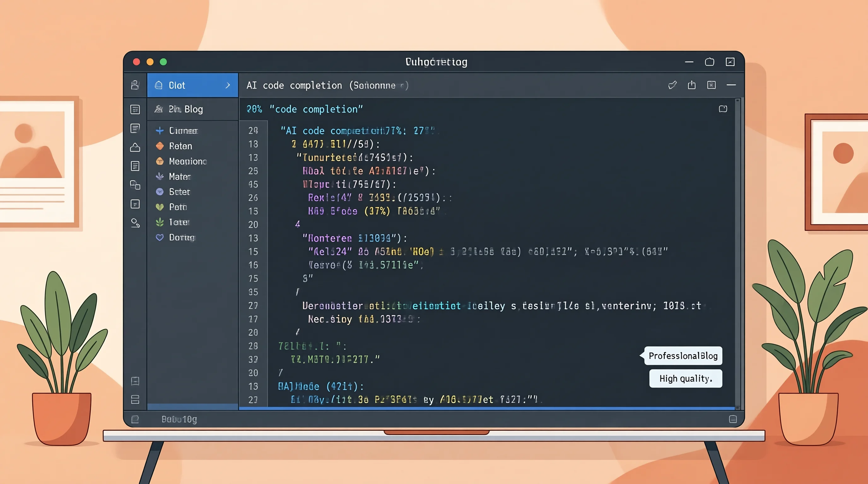Open the notes document icon in activity bar

click(135, 128)
